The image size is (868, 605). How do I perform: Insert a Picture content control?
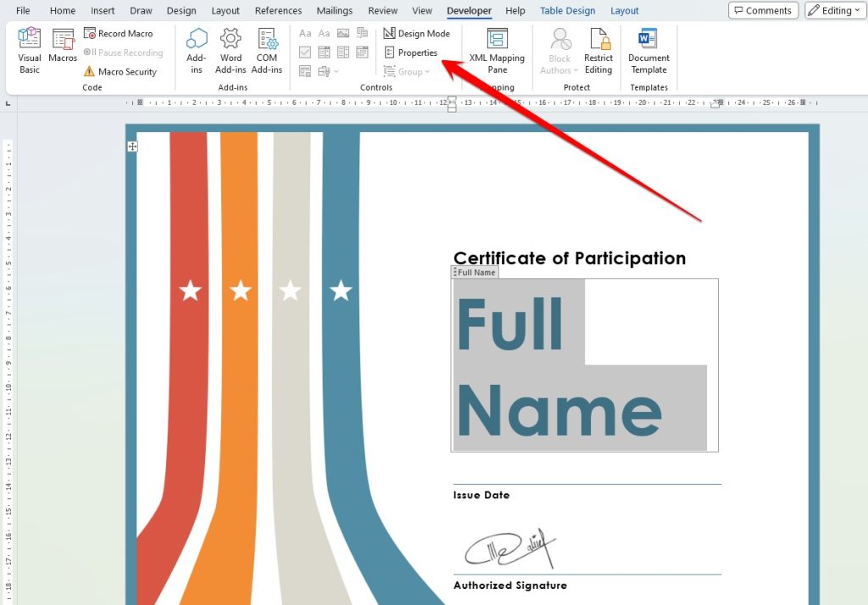pos(342,33)
